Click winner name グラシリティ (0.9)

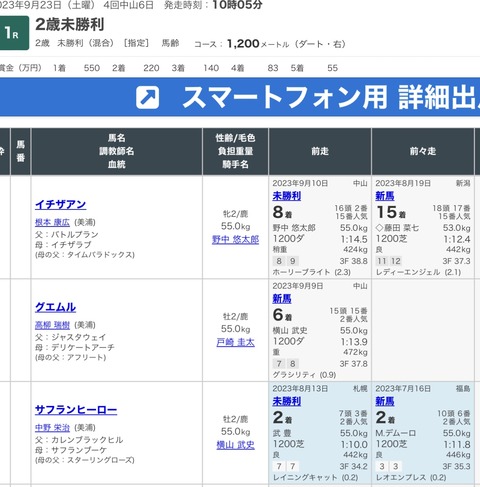304,375
